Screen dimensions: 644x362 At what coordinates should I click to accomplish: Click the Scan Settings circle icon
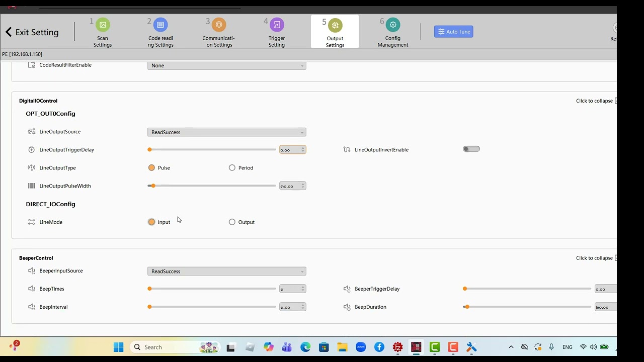pyautogui.click(x=103, y=25)
